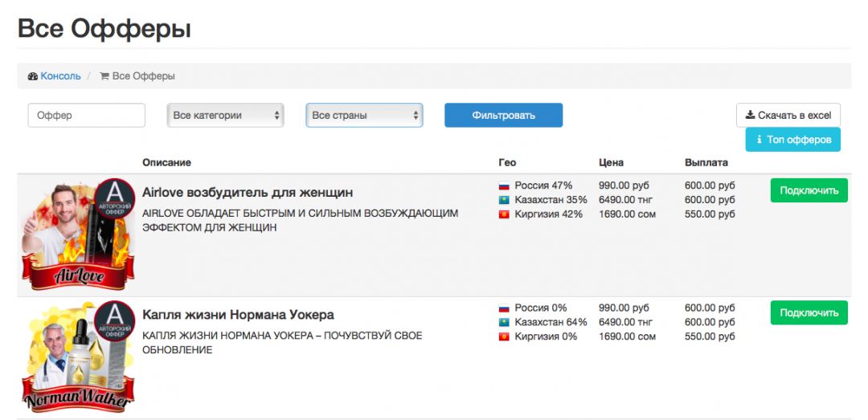Click 6490.00 тнг price in Airlove row
The width and height of the screenshot is (868, 420).
tap(625, 200)
